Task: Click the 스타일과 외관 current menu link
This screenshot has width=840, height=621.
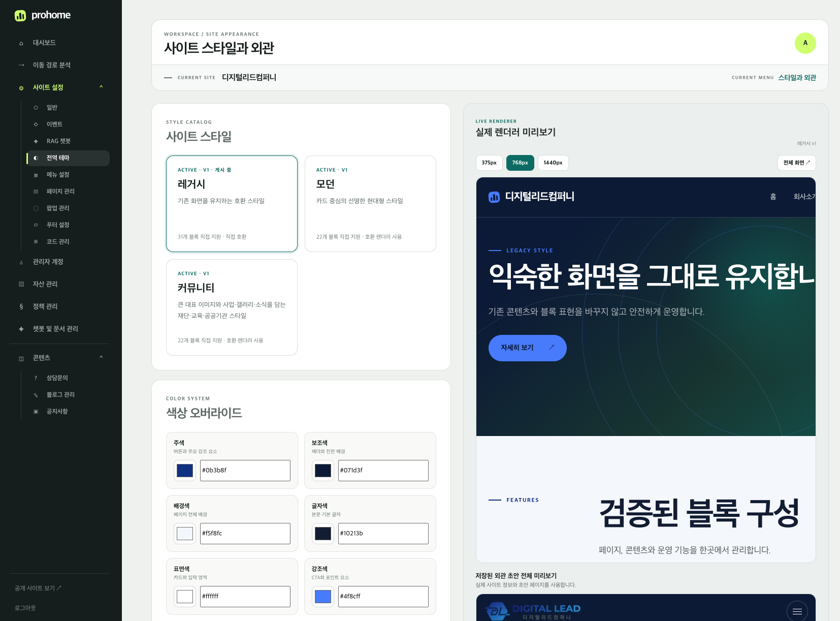Action: tap(797, 78)
